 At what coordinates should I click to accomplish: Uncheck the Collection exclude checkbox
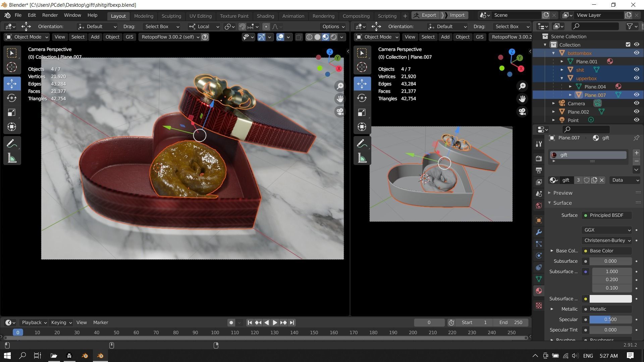628,45
